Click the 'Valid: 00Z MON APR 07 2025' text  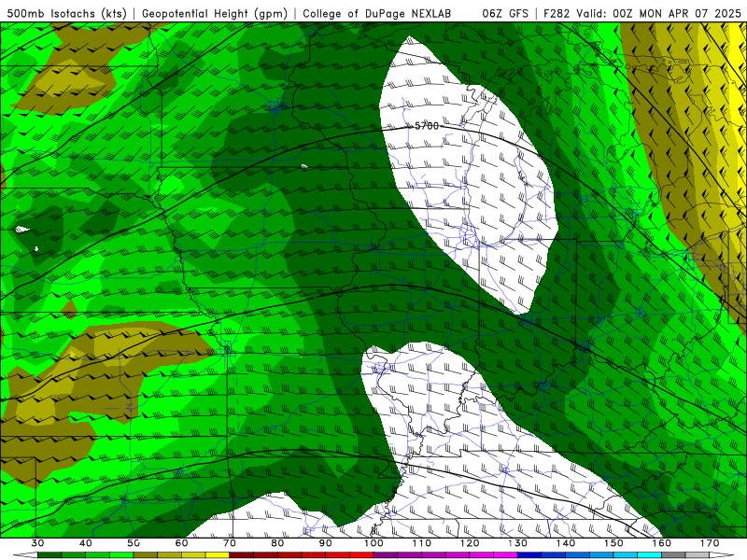(658, 13)
